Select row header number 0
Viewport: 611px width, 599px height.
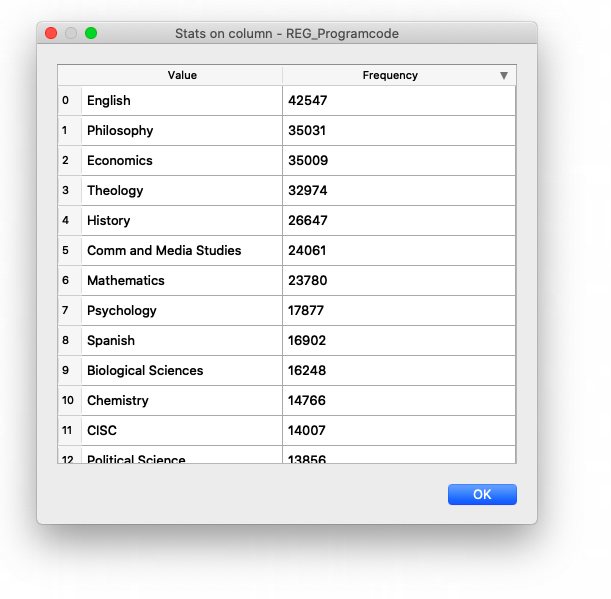[x=67, y=100]
